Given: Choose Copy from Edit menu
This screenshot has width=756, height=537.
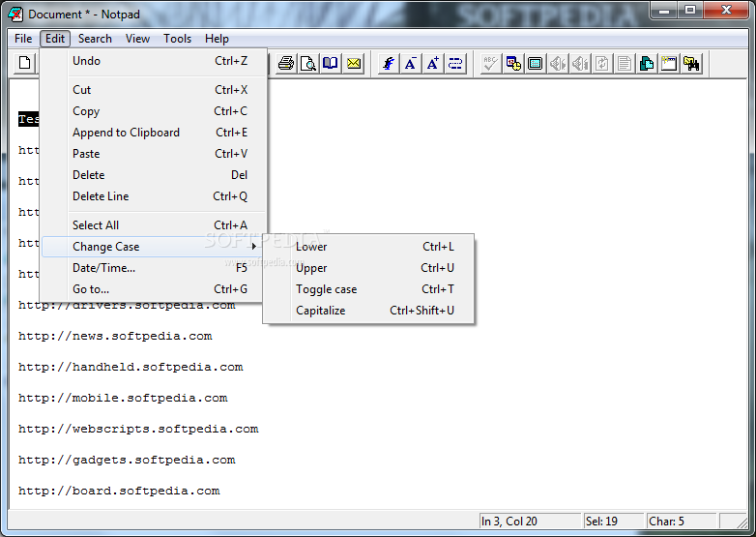Looking at the screenshot, I should [x=154, y=111].
